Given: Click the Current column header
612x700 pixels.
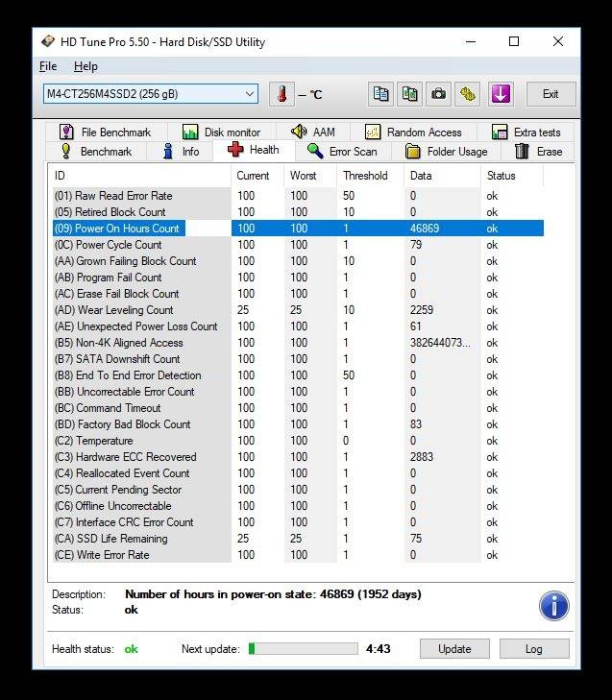Looking at the screenshot, I should pyautogui.click(x=257, y=176).
